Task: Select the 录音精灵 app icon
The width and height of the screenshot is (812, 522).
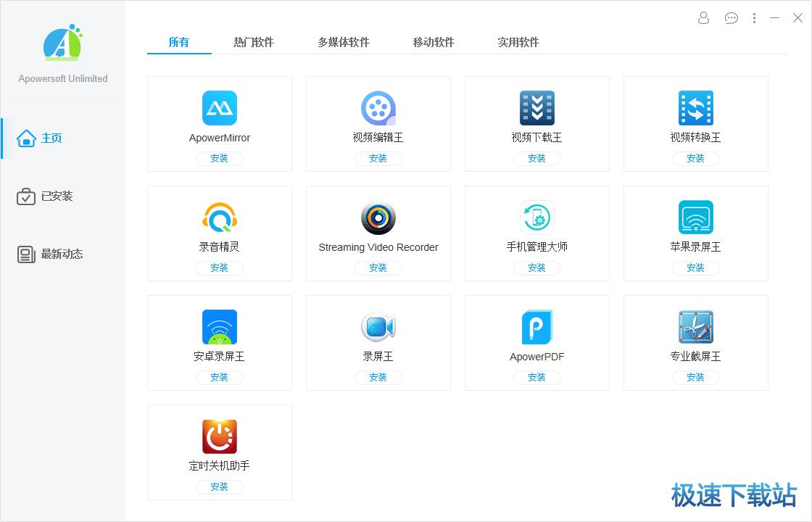Action: (219, 216)
